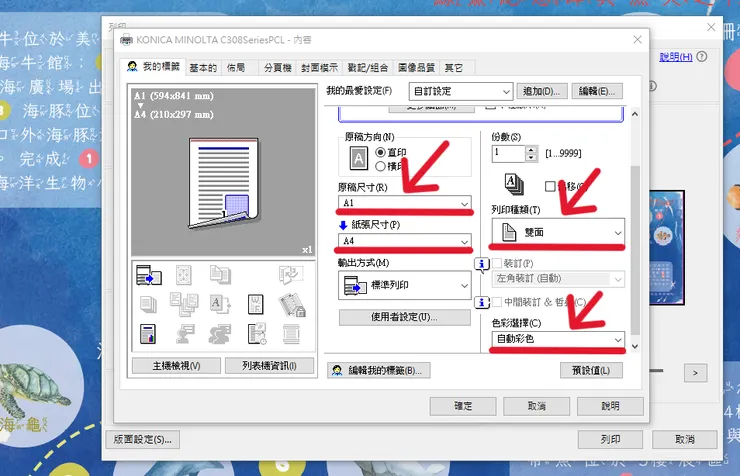The image size is (740, 476).
Task: Click the 編輯我的標籤(B)... button
Action: pyautogui.click(x=378, y=370)
